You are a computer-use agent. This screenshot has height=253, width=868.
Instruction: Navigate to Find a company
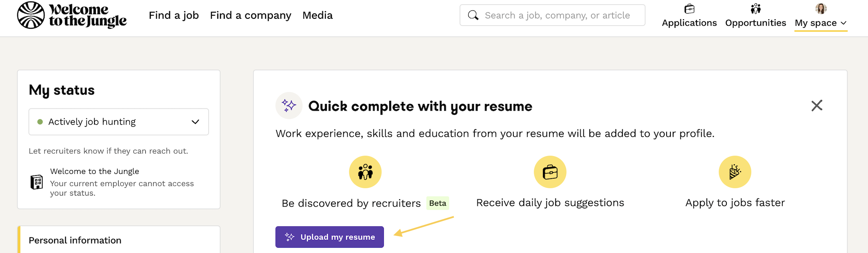pos(251,15)
